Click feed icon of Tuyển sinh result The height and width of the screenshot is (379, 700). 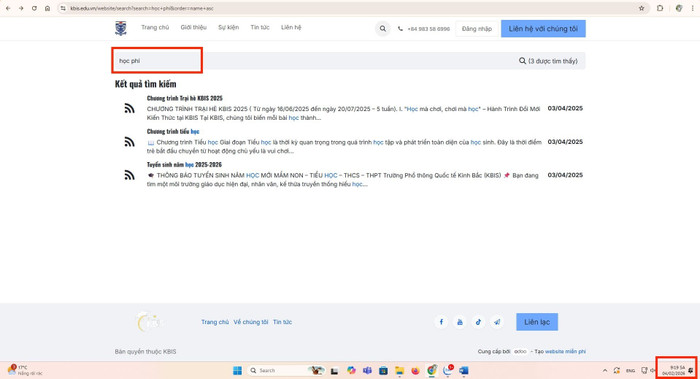pos(129,175)
